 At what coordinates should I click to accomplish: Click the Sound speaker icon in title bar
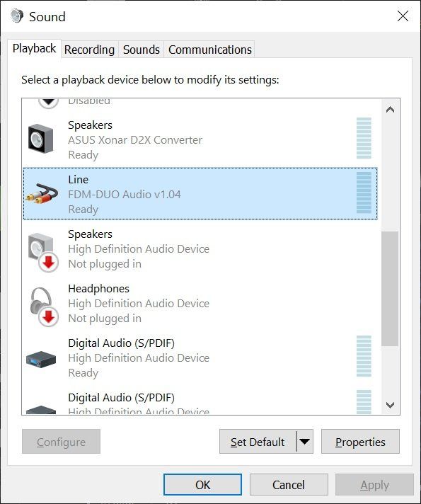point(17,16)
